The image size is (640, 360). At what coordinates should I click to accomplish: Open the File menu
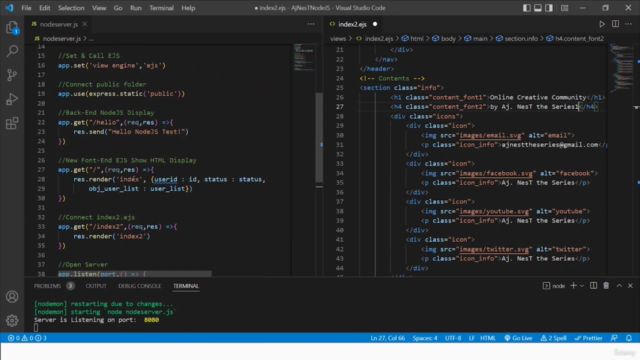point(26,8)
